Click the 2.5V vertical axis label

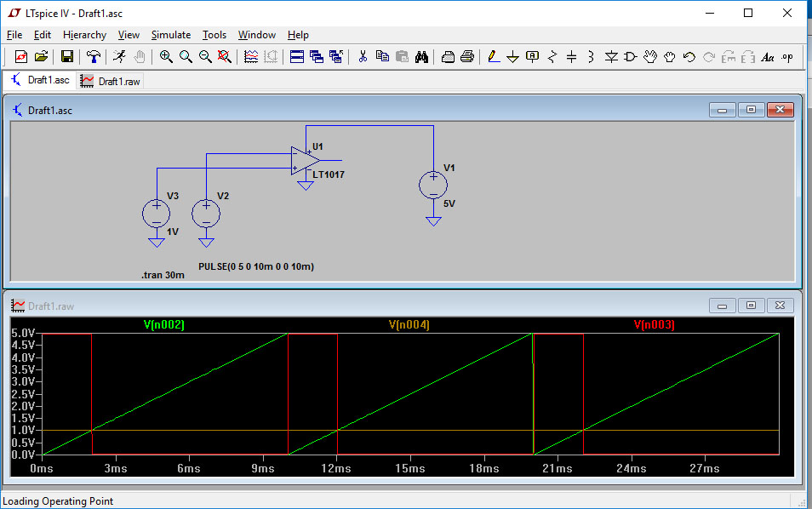(x=23, y=394)
